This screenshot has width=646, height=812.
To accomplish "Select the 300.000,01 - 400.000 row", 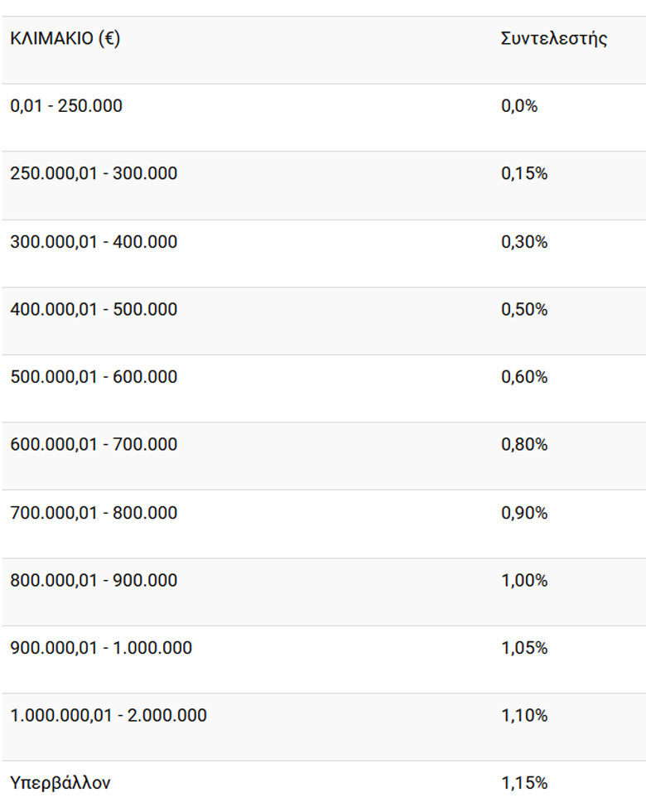I will pos(324,254).
